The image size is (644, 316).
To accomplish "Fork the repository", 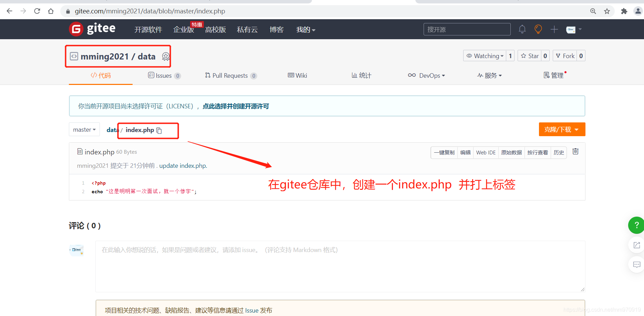I will click(x=565, y=56).
